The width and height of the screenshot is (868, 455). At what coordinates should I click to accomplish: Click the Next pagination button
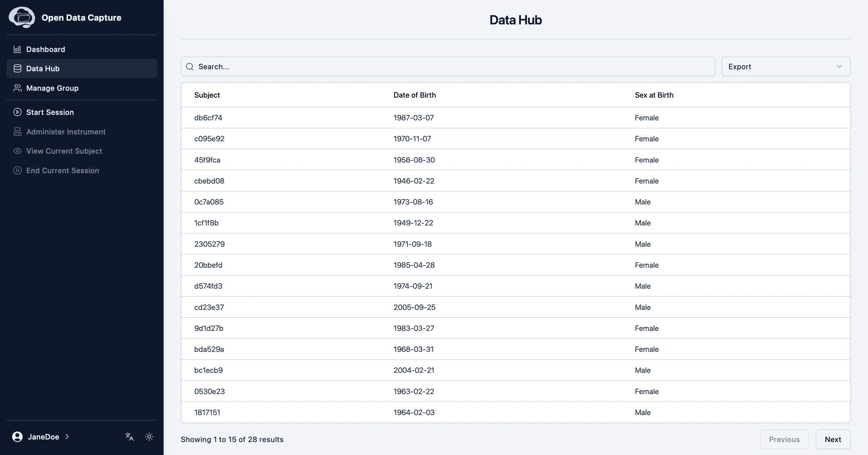click(x=833, y=439)
